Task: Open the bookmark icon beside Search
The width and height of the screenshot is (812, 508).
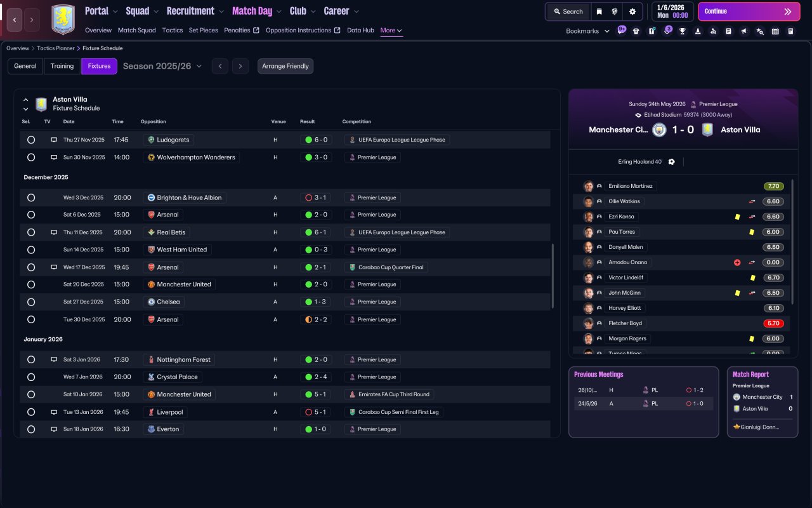Action: [599, 11]
